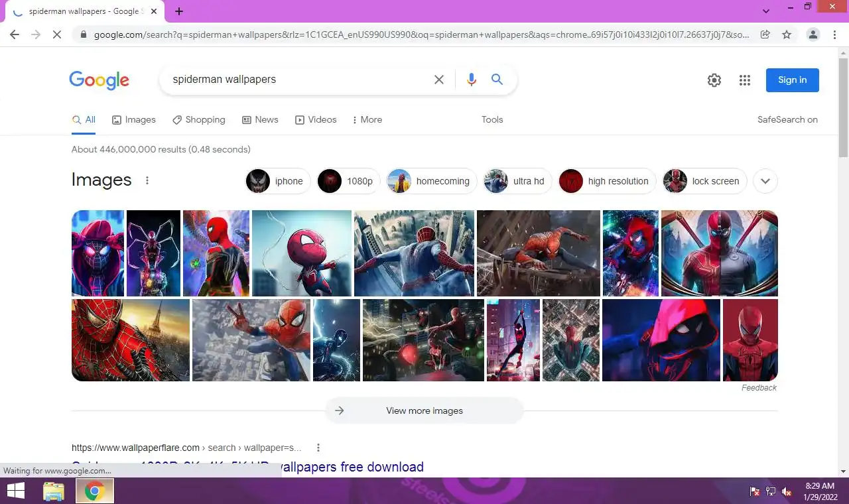Switch to the Videos tab

(x=316, y=120)
